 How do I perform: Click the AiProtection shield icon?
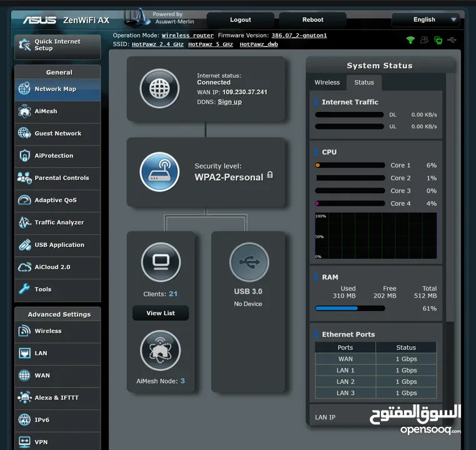pyautogui.click(x=24, y=155)
